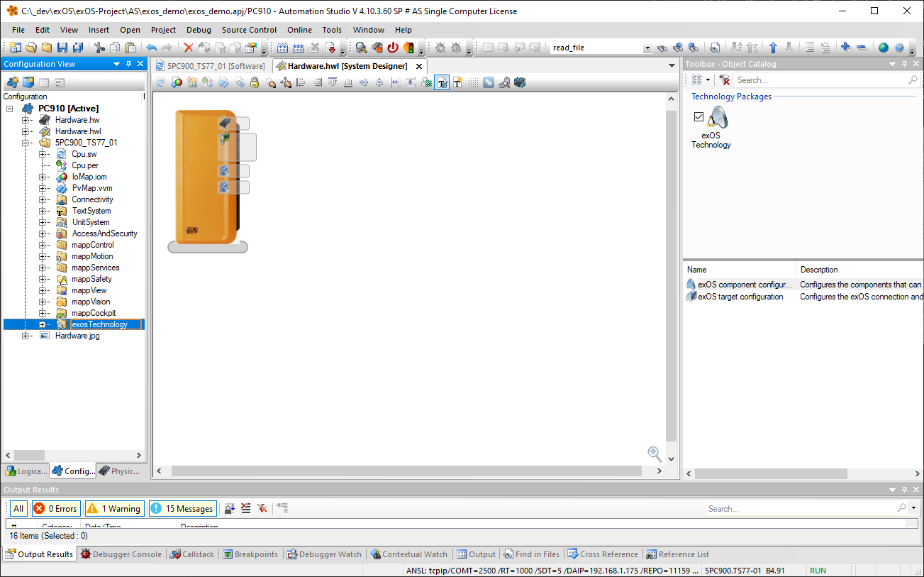This screenshot has height=577, width=924.
Task: Click the zoom magnifier on designer canvas
Action: click(655, 454)
